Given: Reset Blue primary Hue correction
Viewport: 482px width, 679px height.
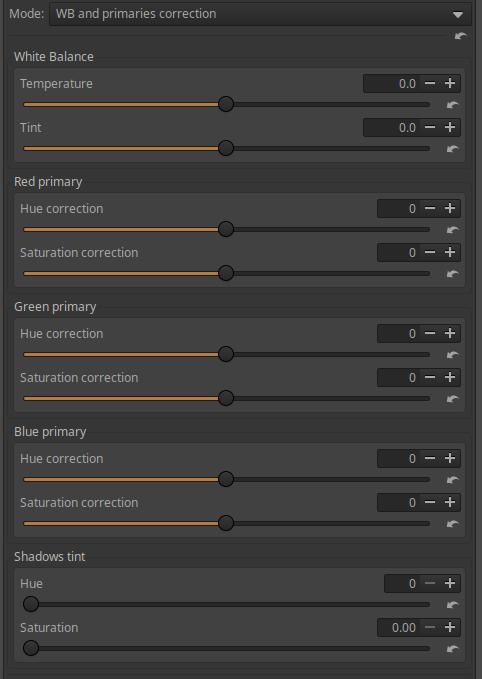Looking at the screenshot, I should 453,479.
